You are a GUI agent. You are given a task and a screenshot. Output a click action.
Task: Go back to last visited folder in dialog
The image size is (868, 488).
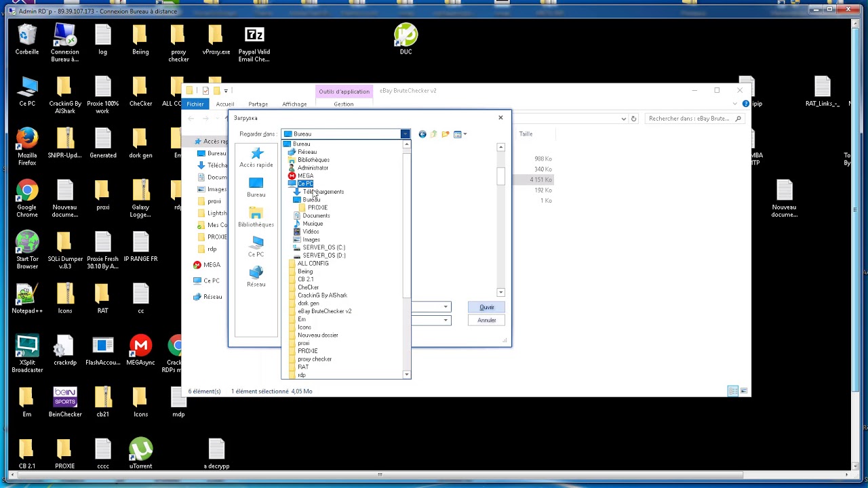(422, 134)
